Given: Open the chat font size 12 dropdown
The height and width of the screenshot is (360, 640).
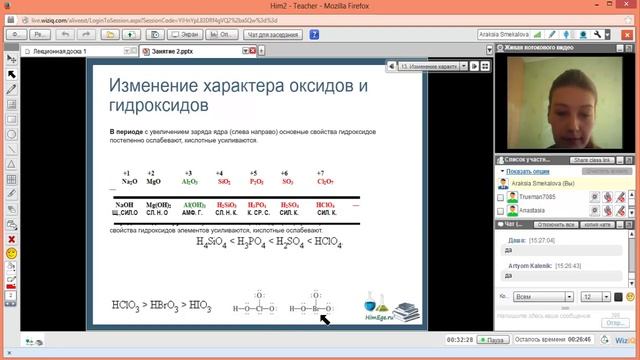Looking at the screenshot, I should point(606,297).
